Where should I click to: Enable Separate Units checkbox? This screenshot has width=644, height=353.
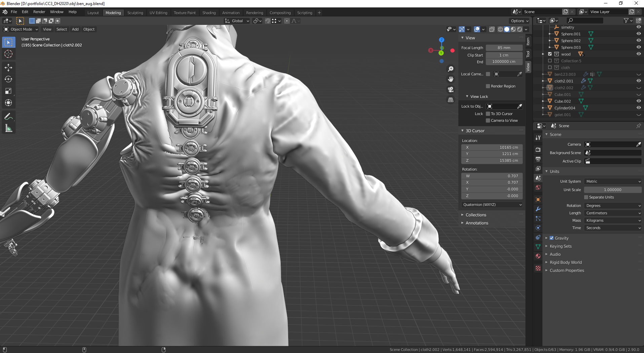point(586,197)
